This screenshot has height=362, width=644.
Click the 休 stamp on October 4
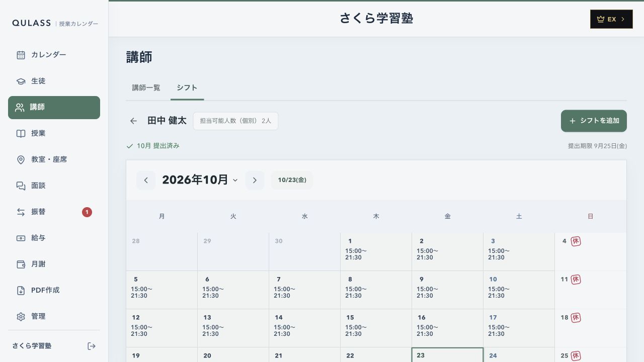(576, 241)
